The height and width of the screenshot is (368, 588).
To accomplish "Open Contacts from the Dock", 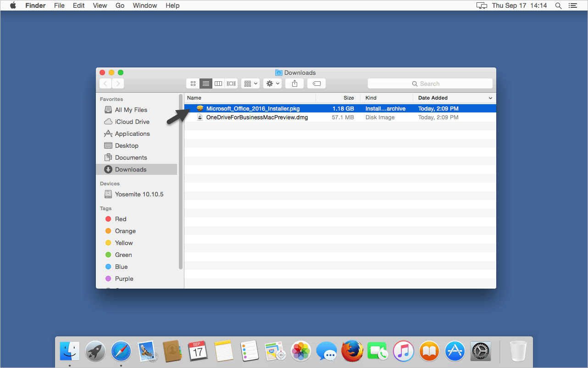I will [x=172, y=352].
